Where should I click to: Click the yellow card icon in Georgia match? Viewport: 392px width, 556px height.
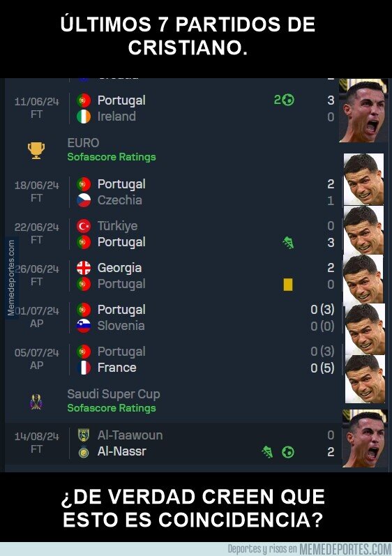pyautogui.click(x=288, y=285)
